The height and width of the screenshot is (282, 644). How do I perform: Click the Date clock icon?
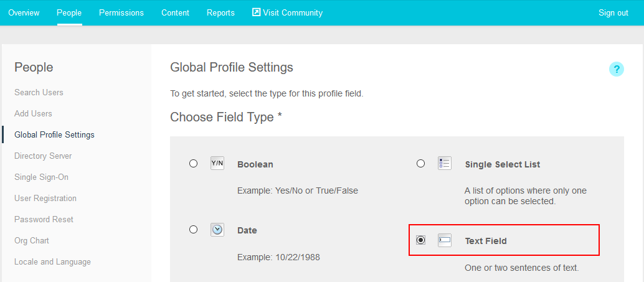(x=217, y=230)
